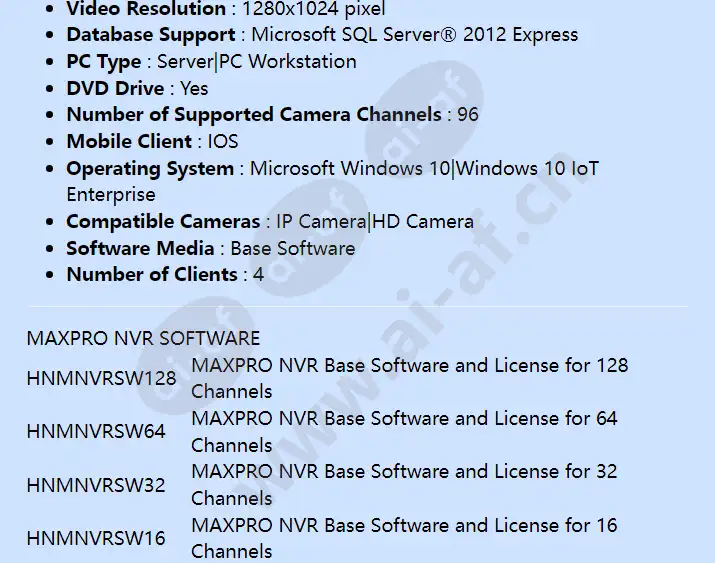
Task: Click the License for 32 Channels description
Action: [404, 484]
